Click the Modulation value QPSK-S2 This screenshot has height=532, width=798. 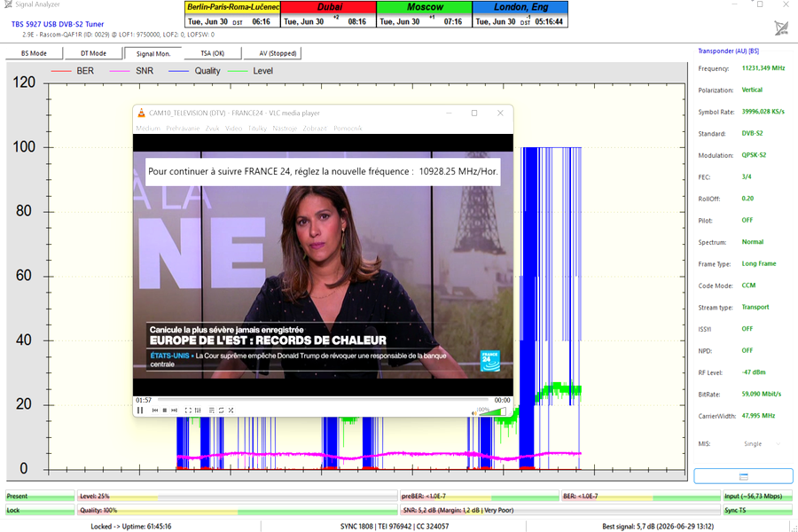coord(754,155)
